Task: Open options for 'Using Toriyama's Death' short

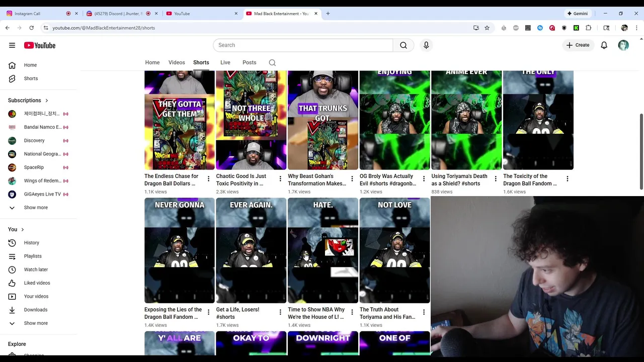Action: (496, 179)
